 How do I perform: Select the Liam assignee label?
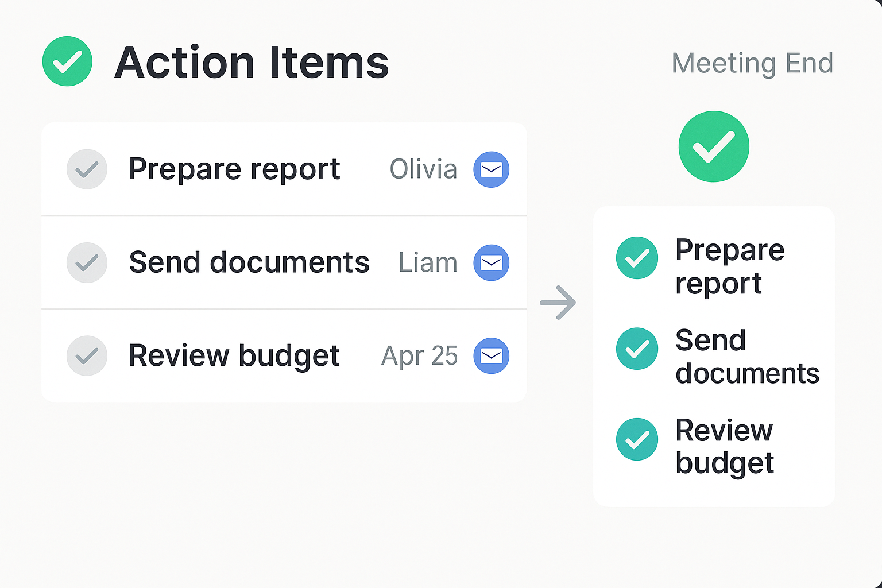point(428,263)
